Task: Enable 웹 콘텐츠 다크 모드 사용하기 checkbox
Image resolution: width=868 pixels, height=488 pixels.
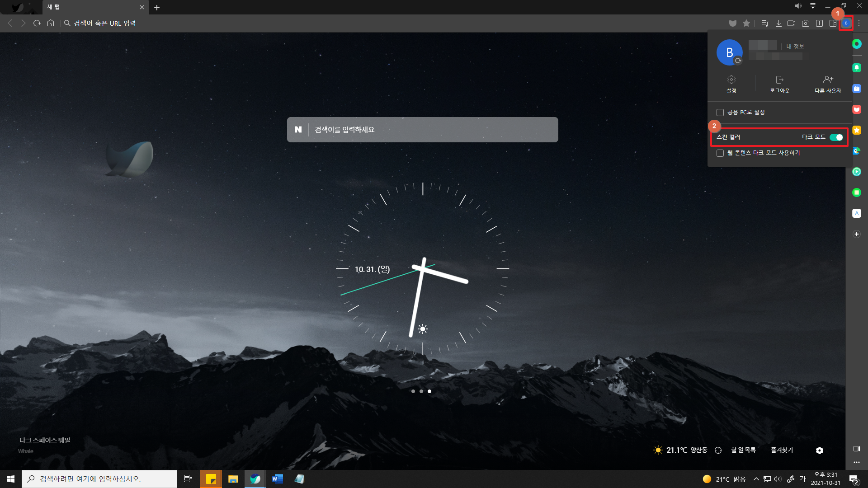Action: tap(720, 153)
